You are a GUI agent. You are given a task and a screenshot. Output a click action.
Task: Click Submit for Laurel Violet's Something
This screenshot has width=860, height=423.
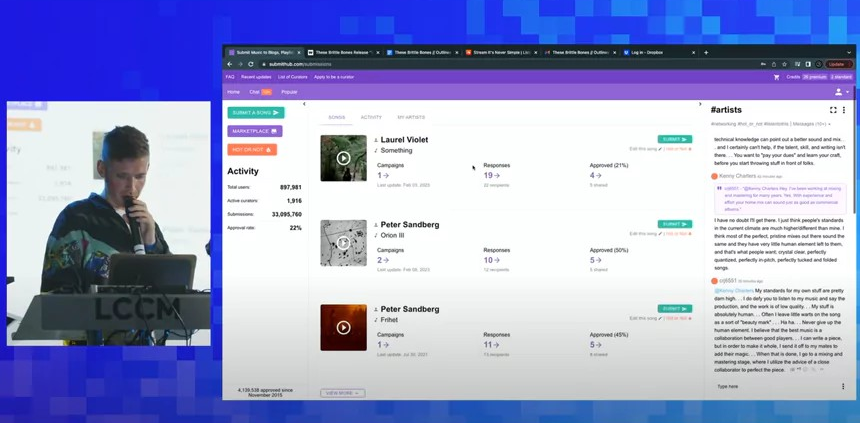pos(675,139)
